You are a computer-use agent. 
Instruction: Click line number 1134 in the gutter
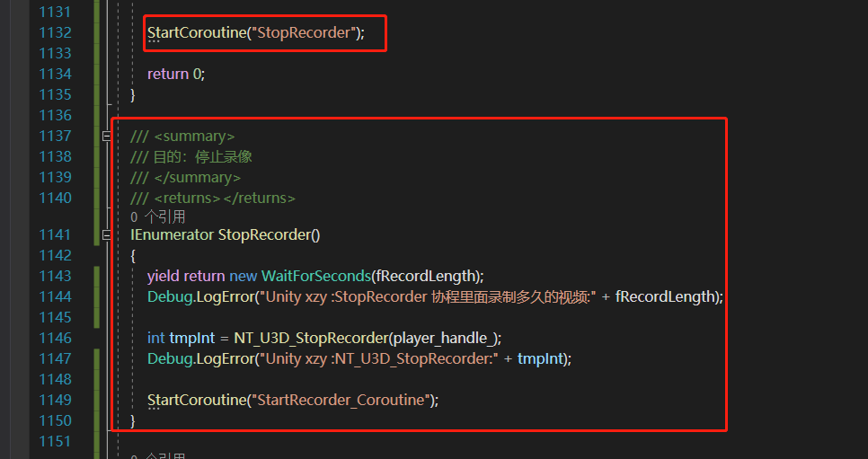point(55,75)
